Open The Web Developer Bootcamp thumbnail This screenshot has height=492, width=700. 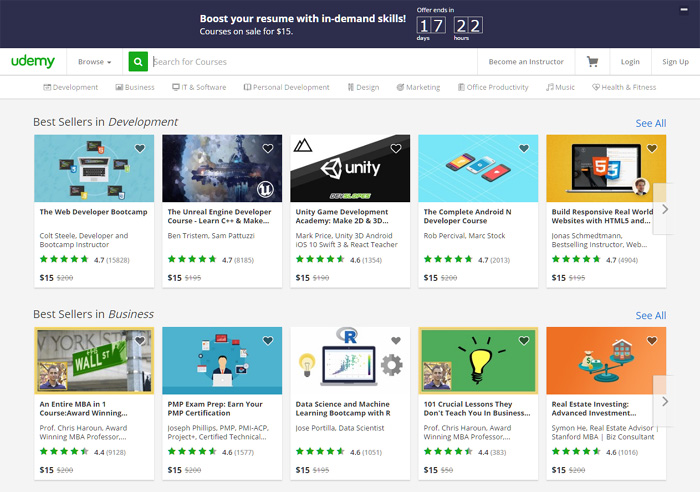click(x=94, y=168)
